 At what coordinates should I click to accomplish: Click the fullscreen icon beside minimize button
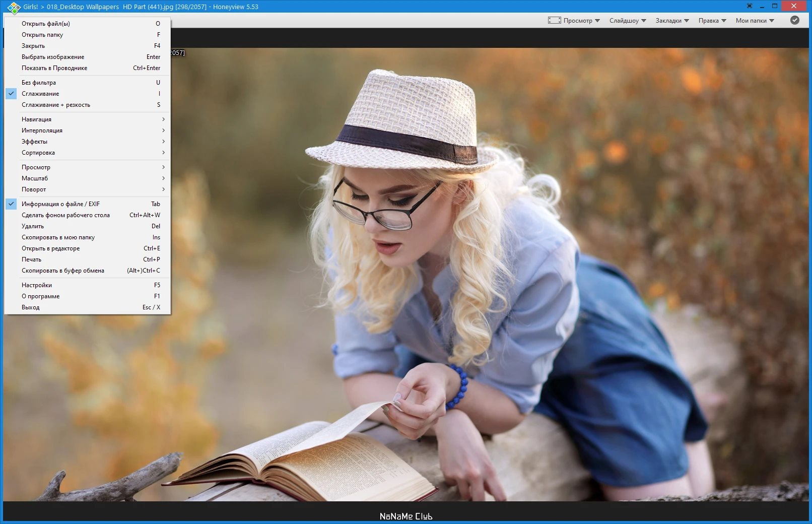750,6
